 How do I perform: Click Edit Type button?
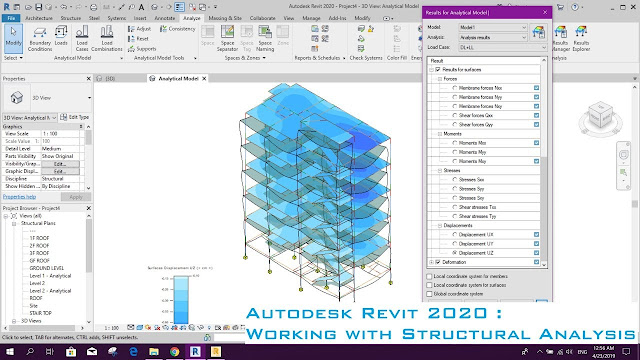coord(75,117)
